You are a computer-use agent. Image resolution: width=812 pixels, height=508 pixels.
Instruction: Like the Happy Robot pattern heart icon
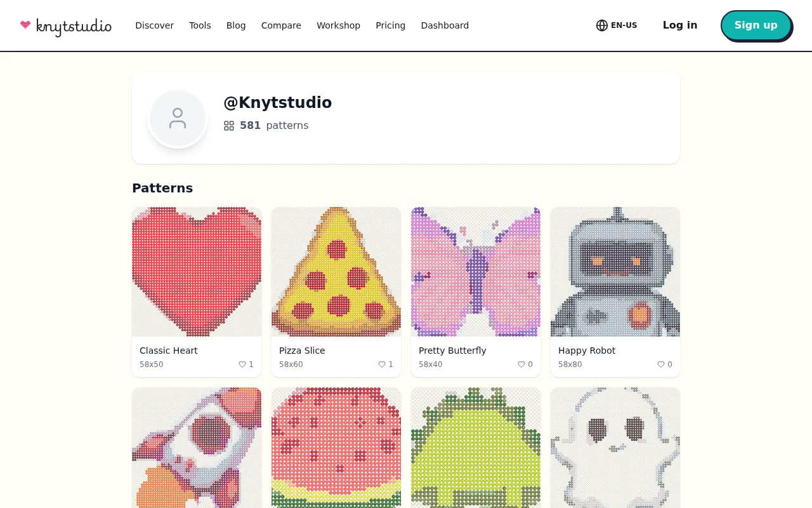(661, 364)
